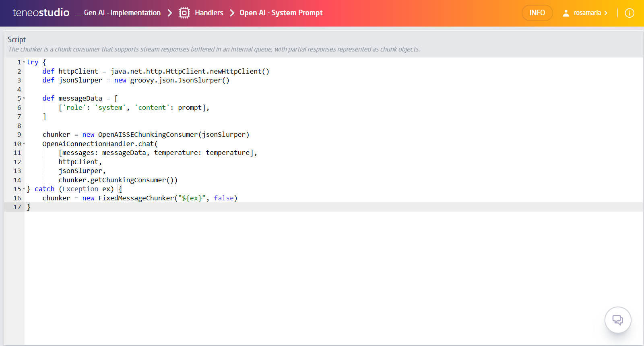Go to Handlers breadcrumb
The height and width of the screenshot is (346, 644).
[209, 13]
